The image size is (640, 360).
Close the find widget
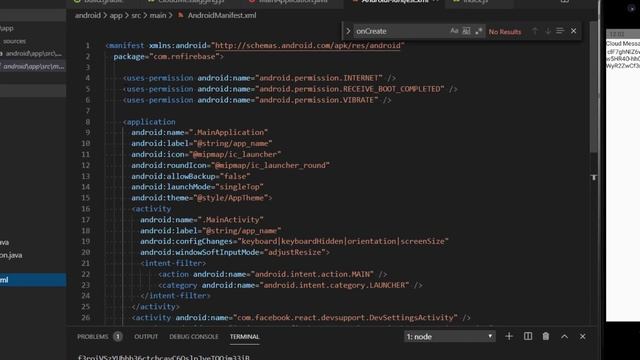pos(573,31)
